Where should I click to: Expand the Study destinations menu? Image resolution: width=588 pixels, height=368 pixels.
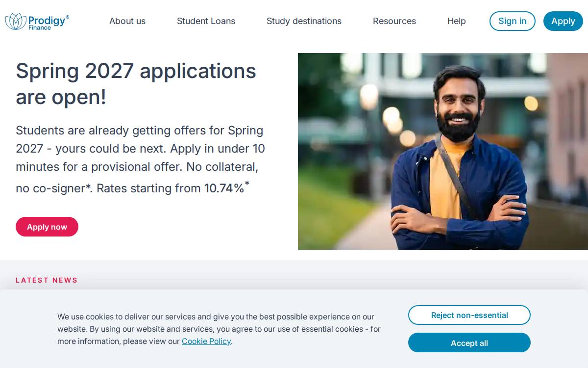click(304, 21)
